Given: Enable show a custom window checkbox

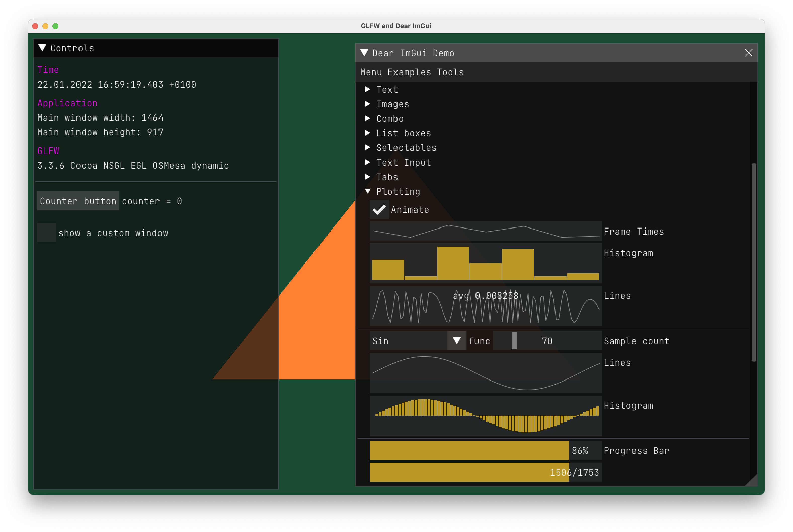Looking at the screenshot, I should pyautogui.click(x=47, y=233).
